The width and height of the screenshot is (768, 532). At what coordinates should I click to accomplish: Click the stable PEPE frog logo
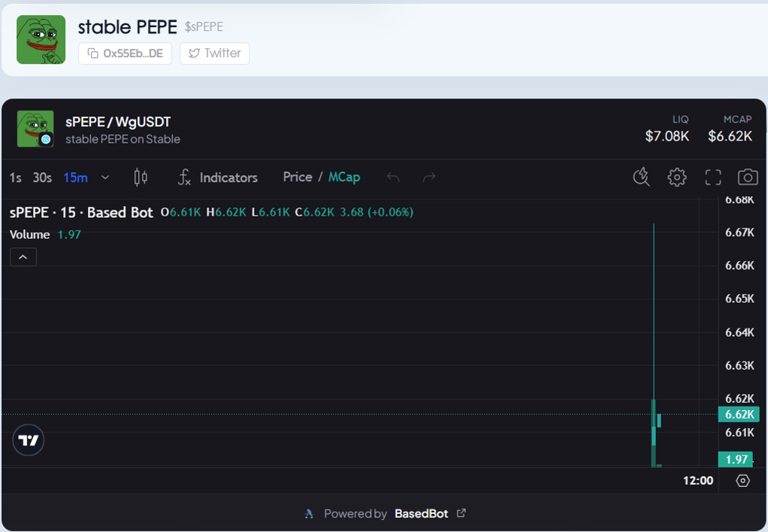click(x=41, y=40)
